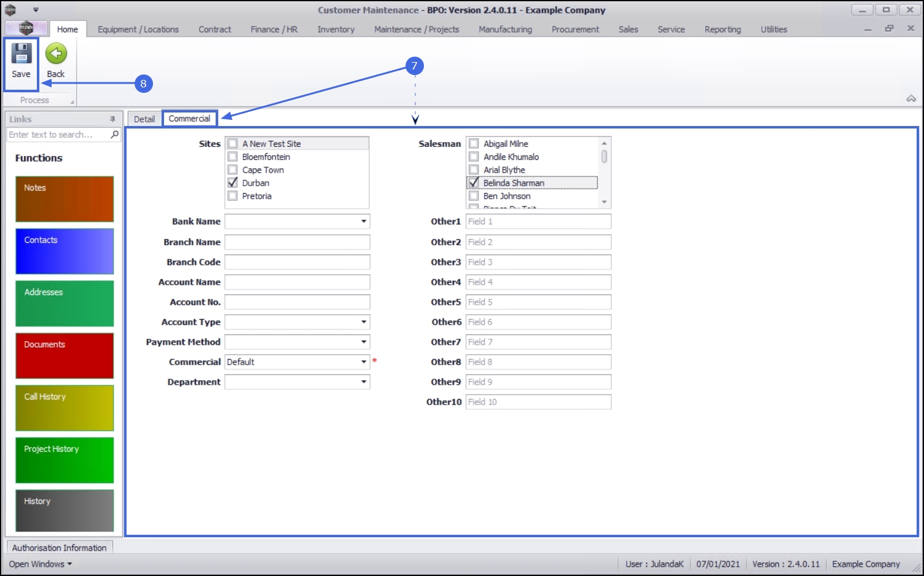Image resolution: width=924 pixels, height=576 pixels.
Task: Open the Account Type dropdown
Action: (x=364, y=322)
